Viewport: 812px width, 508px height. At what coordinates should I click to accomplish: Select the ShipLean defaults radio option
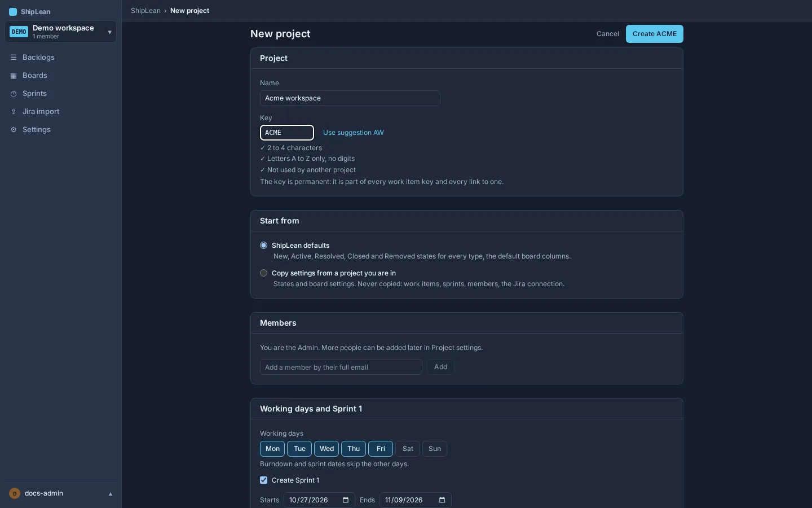click(263, 246)
